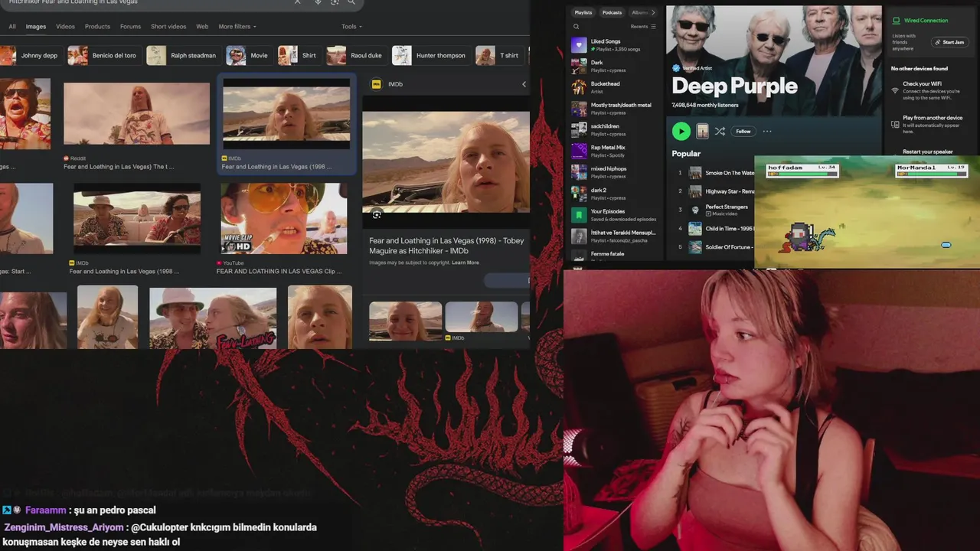Open the sadchildren playlist

[614, 130]
